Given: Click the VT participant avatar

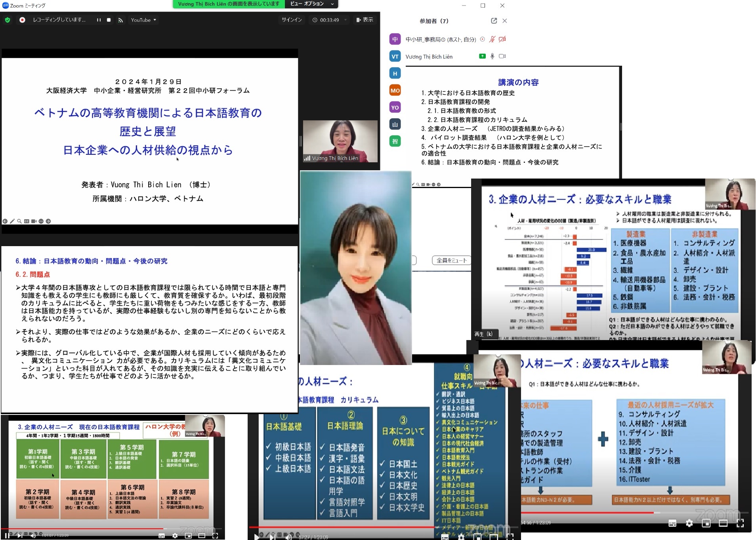Looking at the screenshot, I should pos(395,56).
